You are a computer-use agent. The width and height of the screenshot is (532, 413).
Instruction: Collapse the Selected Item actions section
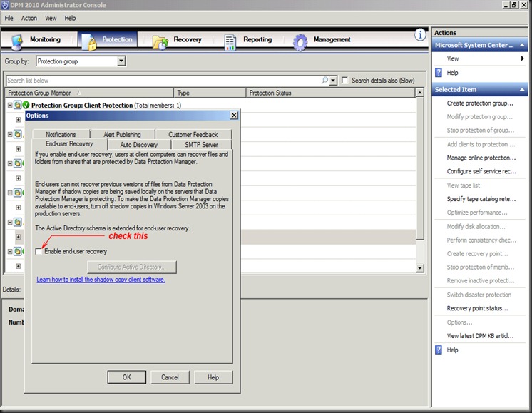click(x=522, y=90)
